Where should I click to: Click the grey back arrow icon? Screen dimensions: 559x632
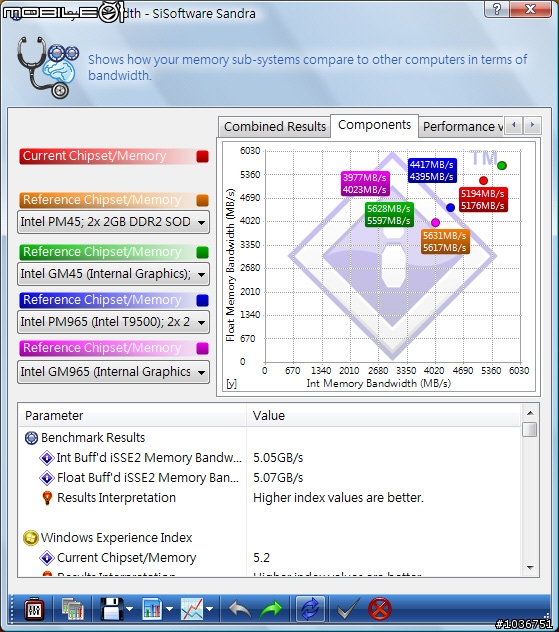tap(240, 609)
